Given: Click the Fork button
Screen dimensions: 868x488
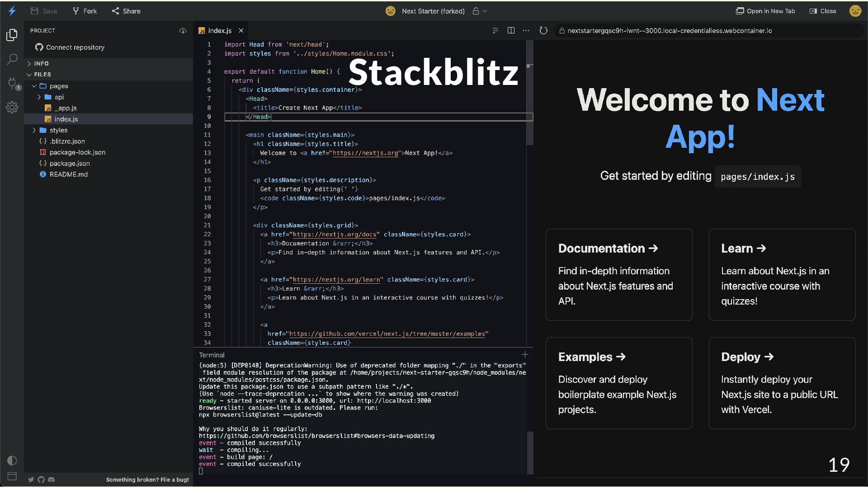Looking at the screenshot, I should point(85,11).
